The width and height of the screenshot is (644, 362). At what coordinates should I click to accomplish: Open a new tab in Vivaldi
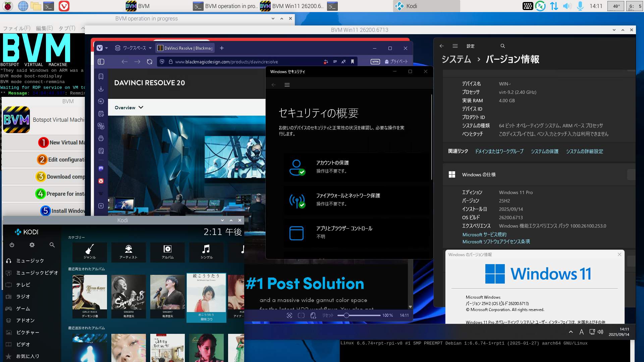tap(222, 48)
